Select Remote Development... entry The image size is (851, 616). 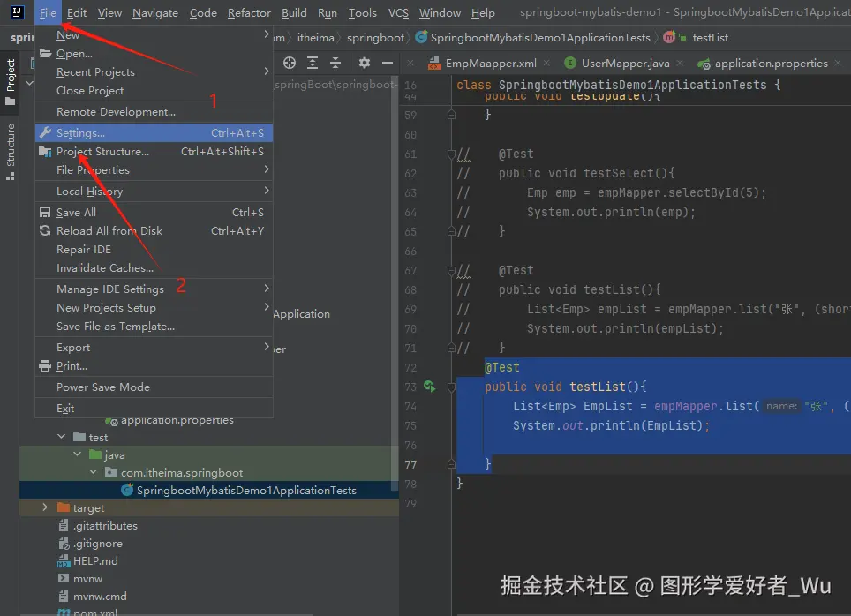click(154, 112)
